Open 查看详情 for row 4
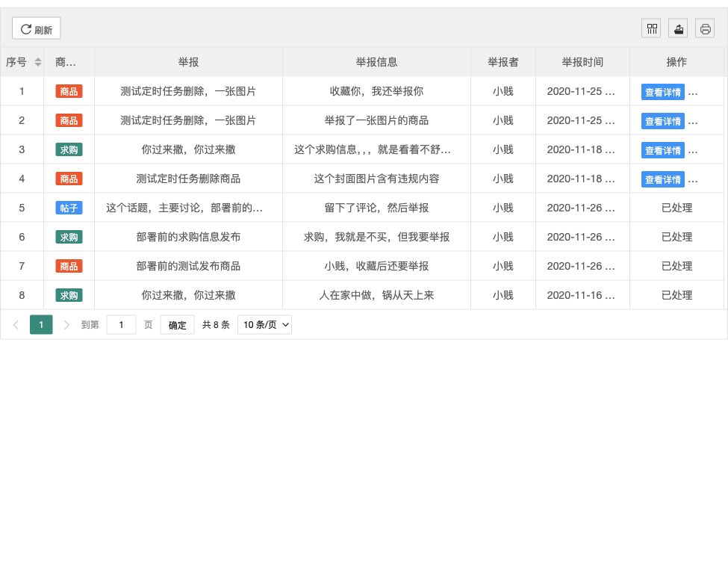728x573 pixels. click(662, 179)
